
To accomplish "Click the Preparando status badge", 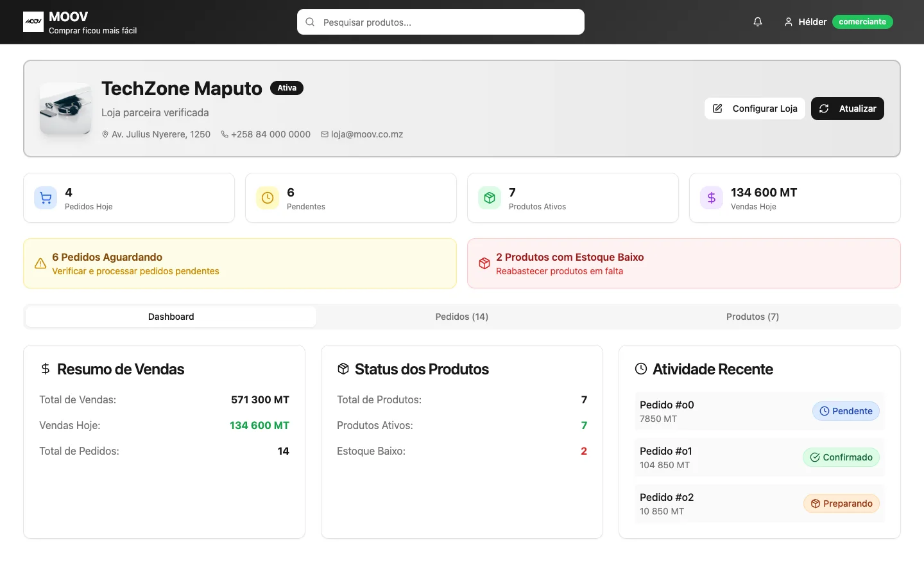I will 841,504.
